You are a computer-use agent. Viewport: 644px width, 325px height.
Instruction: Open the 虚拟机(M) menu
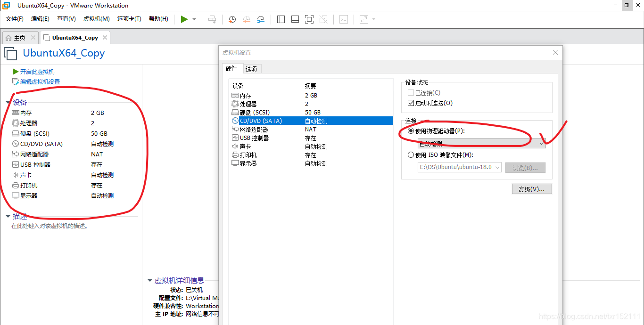[x=96, y=19]
